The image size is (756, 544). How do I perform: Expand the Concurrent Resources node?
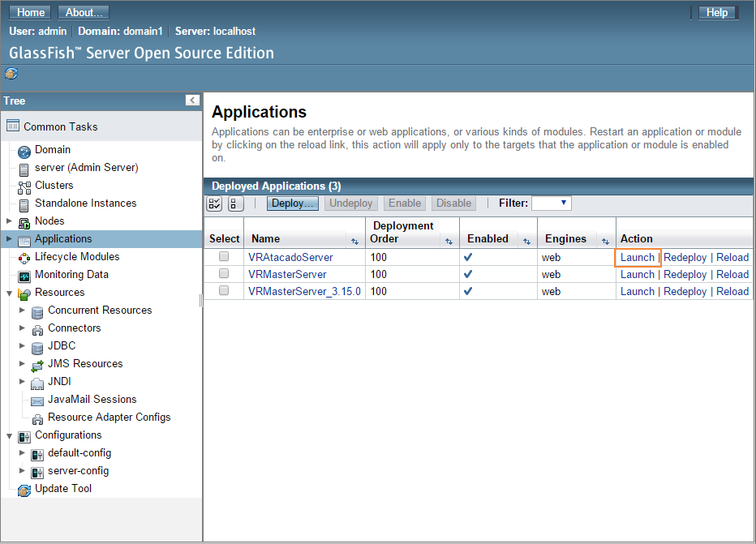pos(22,310)
